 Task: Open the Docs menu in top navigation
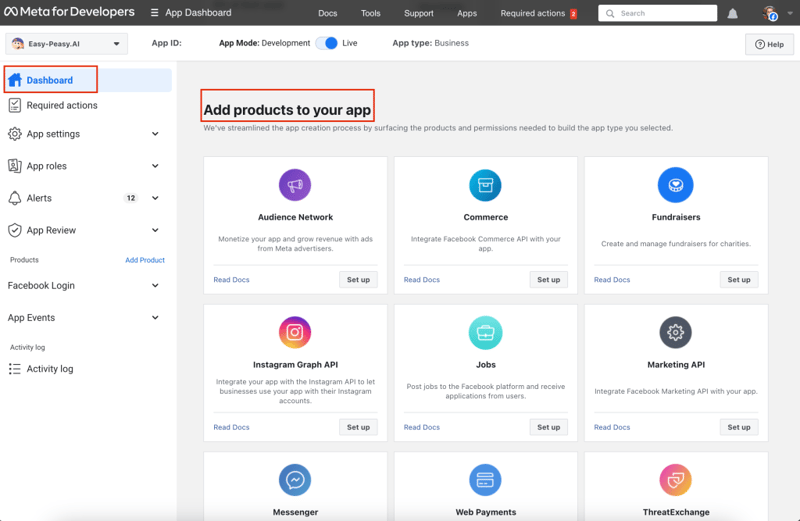(x=327, y=14)
